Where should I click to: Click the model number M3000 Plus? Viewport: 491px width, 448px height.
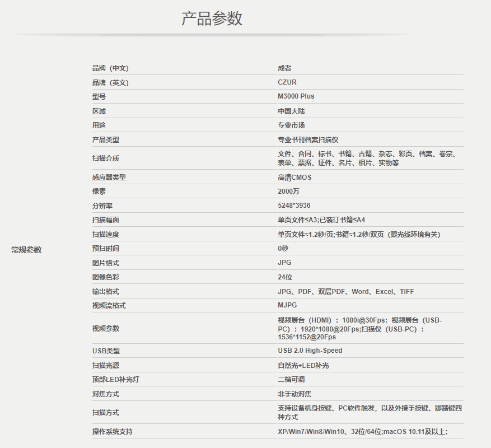[297, 96]
